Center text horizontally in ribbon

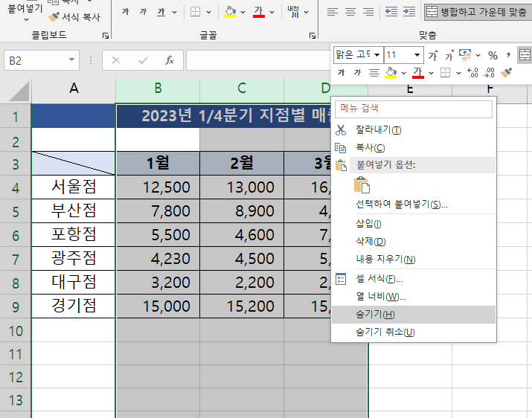[350, 12]
